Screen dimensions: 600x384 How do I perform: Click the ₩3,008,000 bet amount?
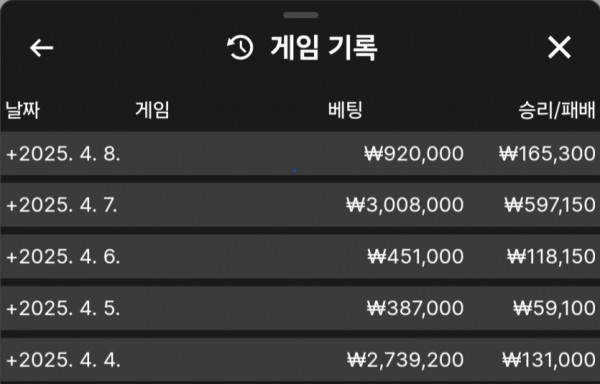[405, 205]
